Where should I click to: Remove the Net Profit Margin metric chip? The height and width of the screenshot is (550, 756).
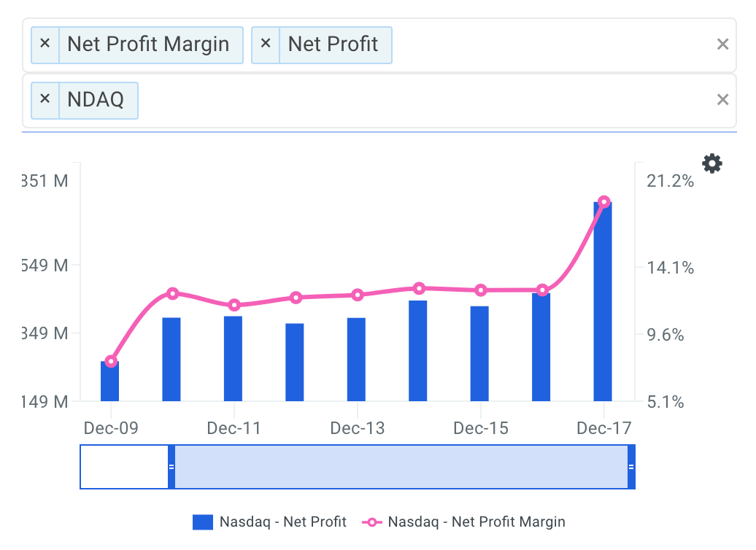(45, 44)
